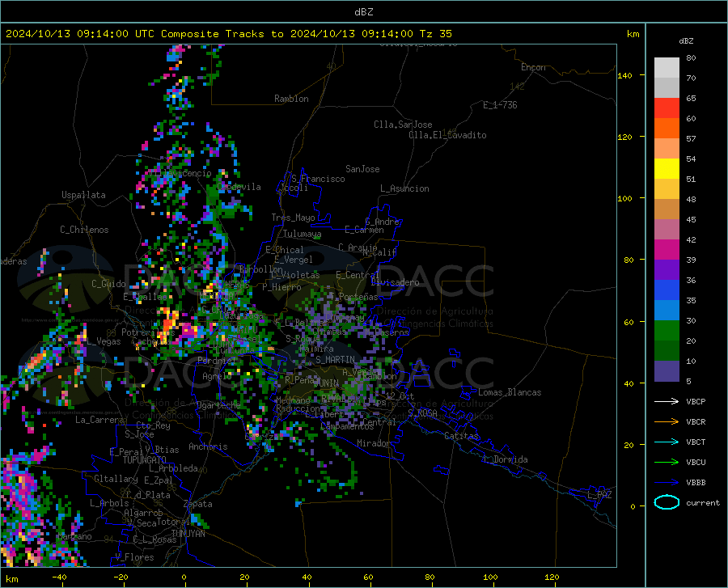The height and width of the screenshot is (588, 728).
Task: Click the Tulumaya map label
Action: tap(302, 234)
